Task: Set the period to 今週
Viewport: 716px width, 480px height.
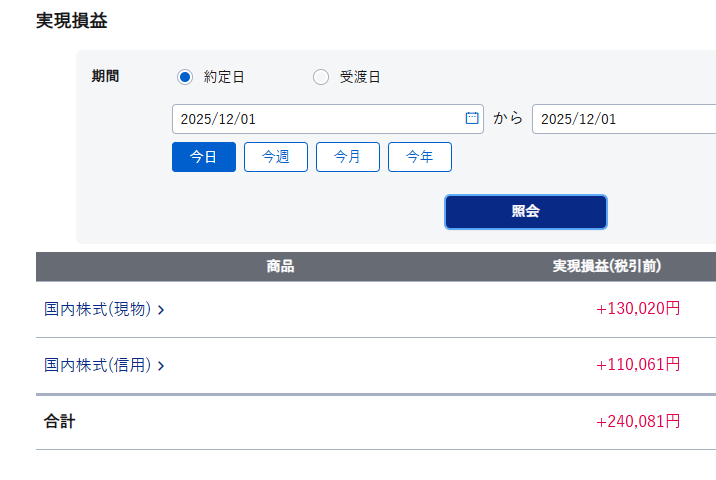Action: (276, 157)
